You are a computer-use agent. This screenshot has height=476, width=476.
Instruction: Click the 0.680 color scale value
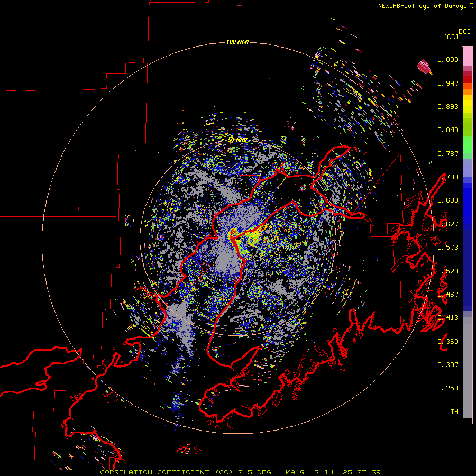pos(448,200)
